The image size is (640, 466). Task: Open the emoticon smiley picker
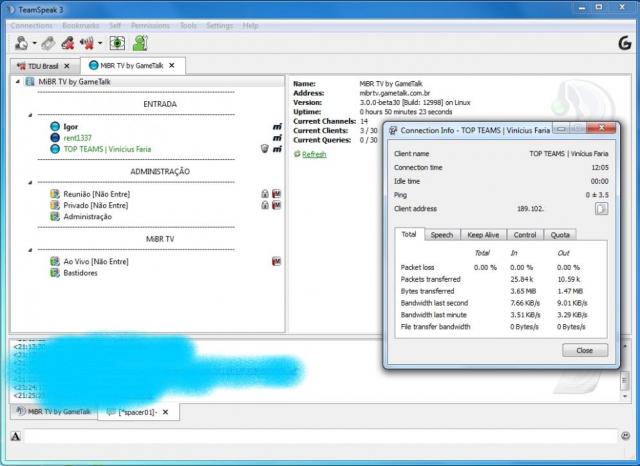pyautogui.click(x=625, y=436)
